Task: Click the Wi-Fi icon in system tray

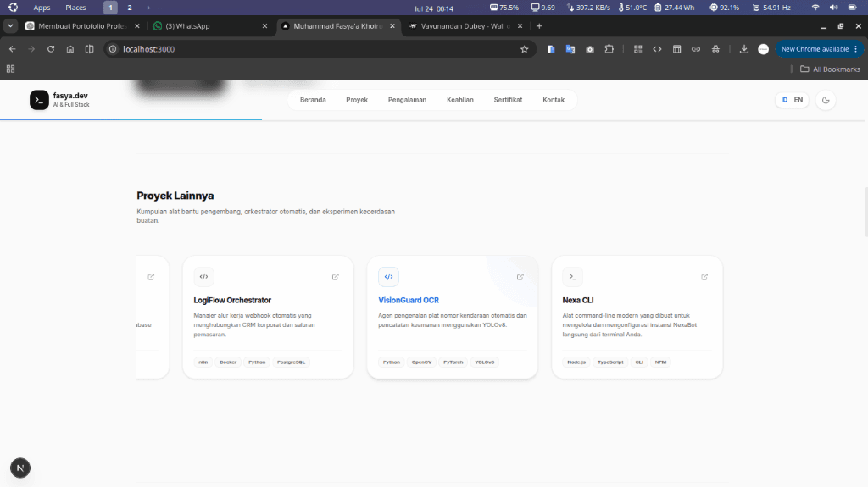Action: 815,8
